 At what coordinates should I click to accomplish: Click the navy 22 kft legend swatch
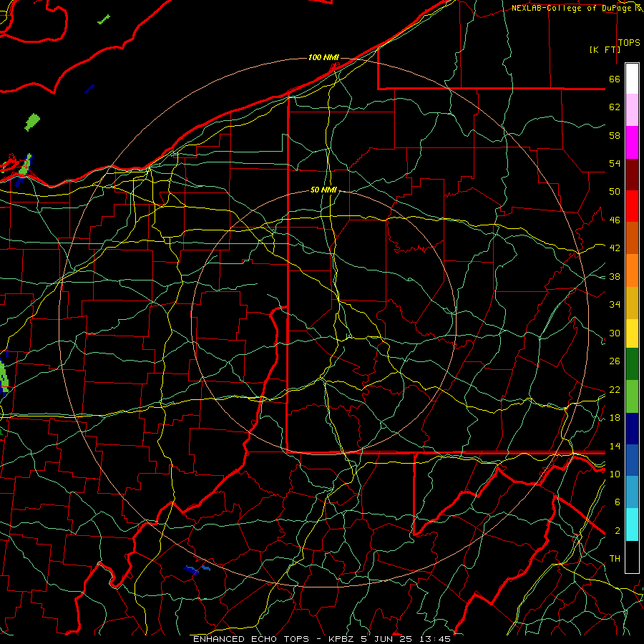click(x=632, y=429)
